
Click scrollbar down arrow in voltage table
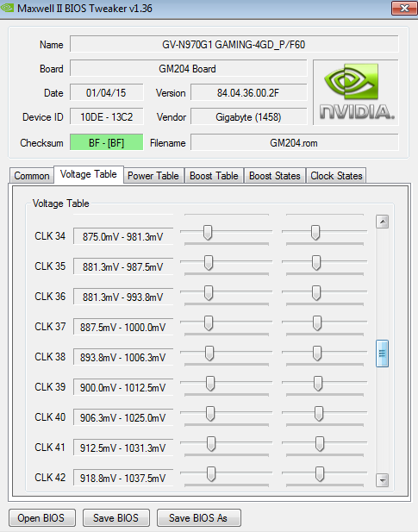pos(383,480)
